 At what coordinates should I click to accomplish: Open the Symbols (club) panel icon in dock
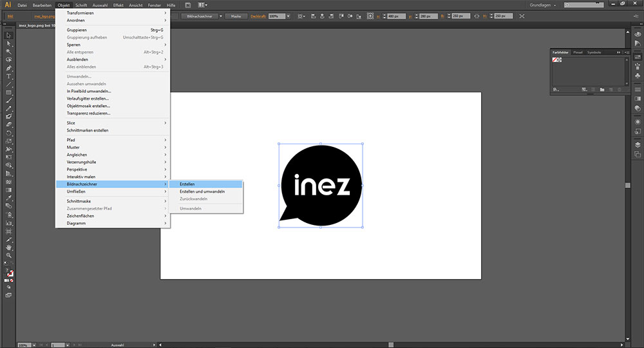638,76
